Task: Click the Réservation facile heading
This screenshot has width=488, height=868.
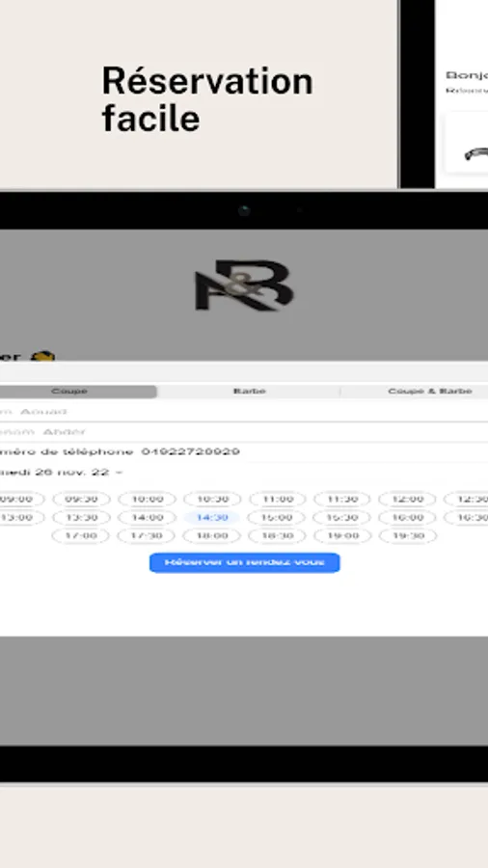Action: coord(207,99)
